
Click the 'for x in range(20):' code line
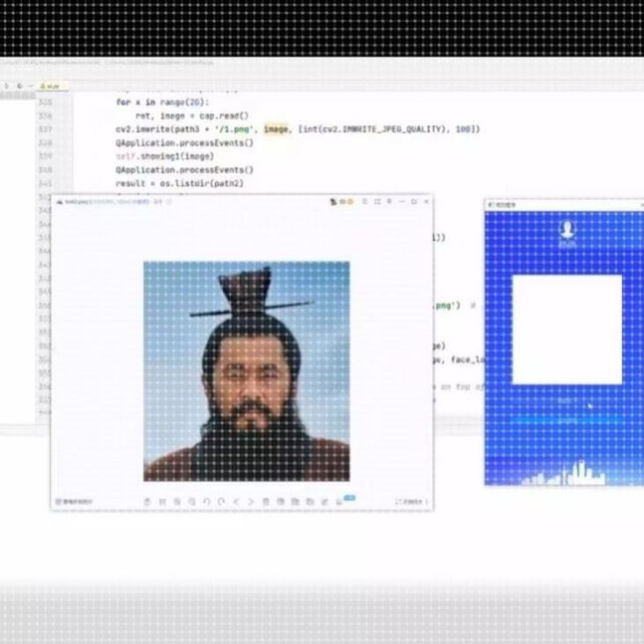[x=162, y=101]
